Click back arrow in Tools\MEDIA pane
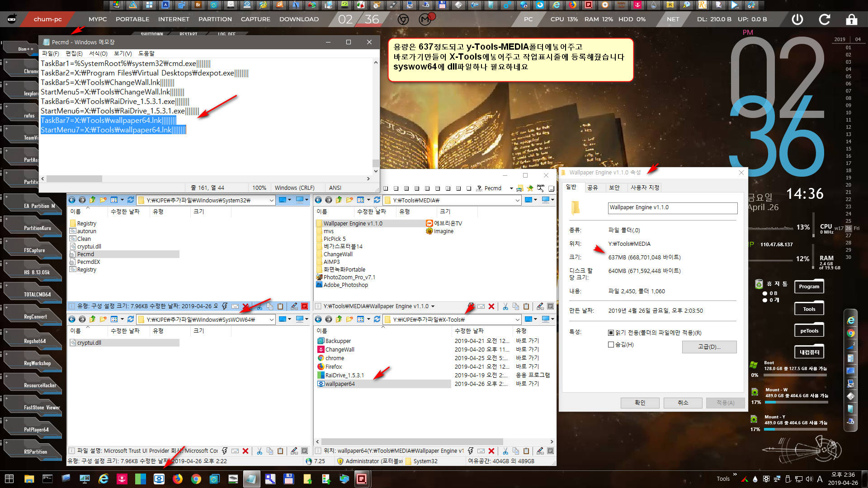The image size is (868, 488). 318,200
